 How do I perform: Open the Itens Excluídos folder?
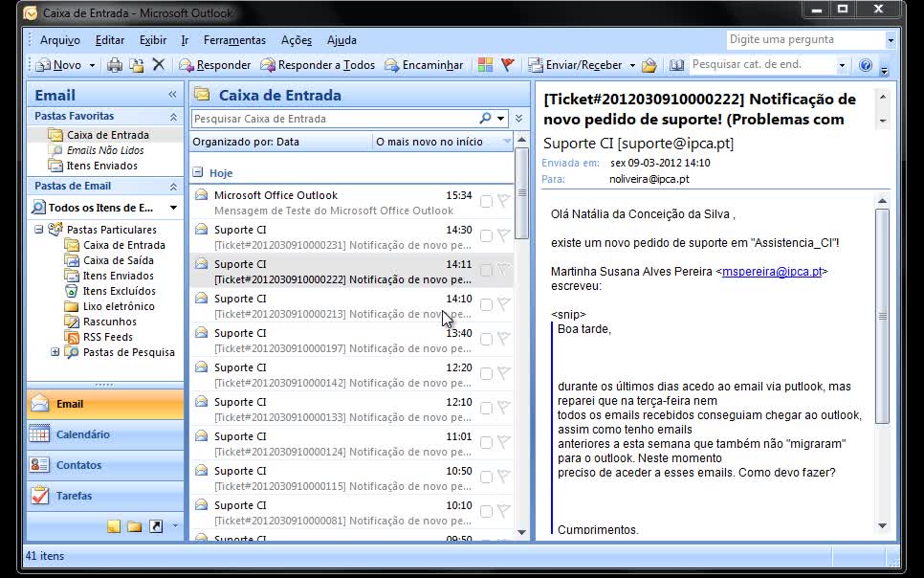(119, 291)
